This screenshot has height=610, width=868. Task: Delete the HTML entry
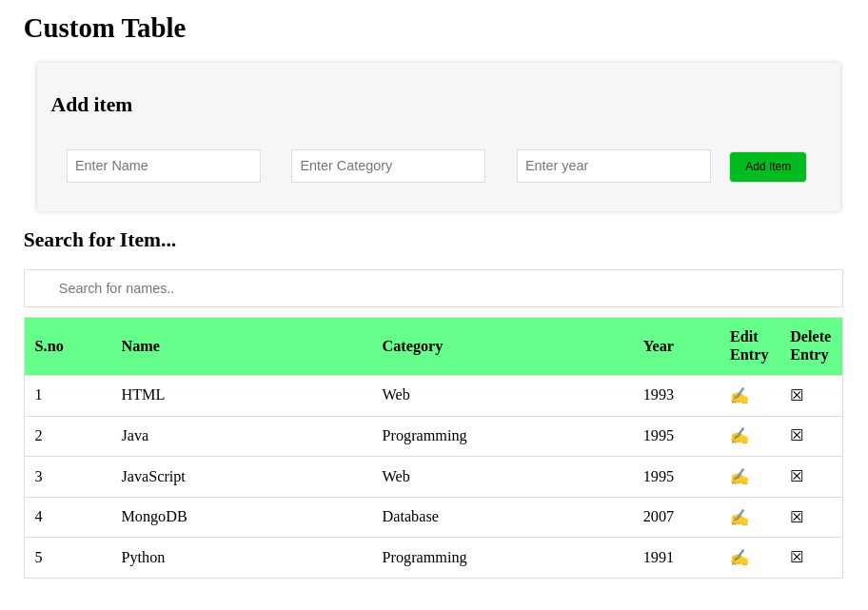pos(797,395)
